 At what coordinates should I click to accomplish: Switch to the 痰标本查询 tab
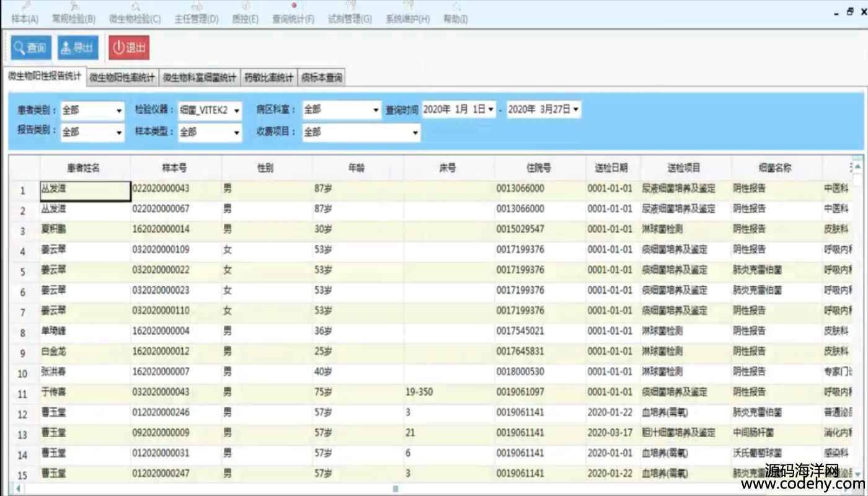click(x=322, y=77)
